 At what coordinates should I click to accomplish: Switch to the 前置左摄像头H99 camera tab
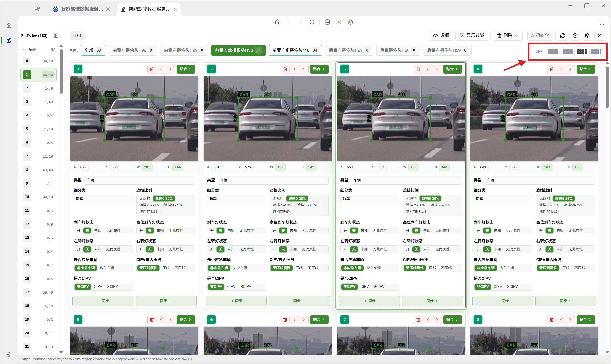pyautogui.click(x=133, y=50)
